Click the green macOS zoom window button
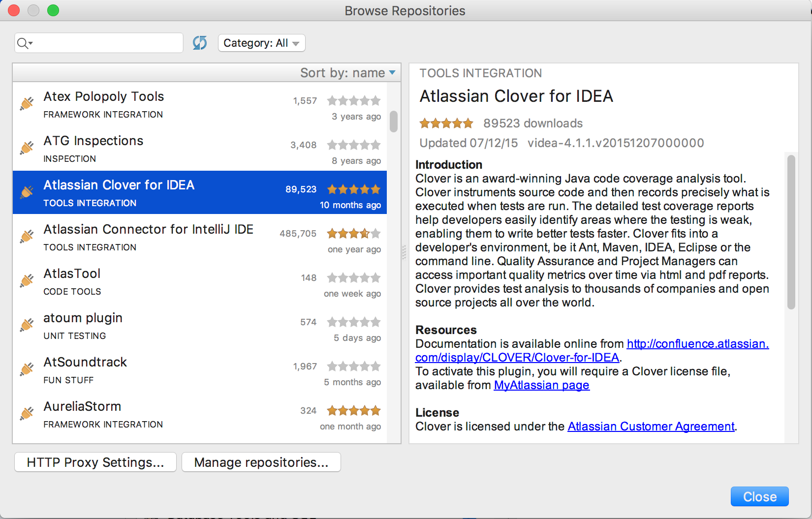Image resolution: width=812 pixels, height=519 pixels. point(53,10)
